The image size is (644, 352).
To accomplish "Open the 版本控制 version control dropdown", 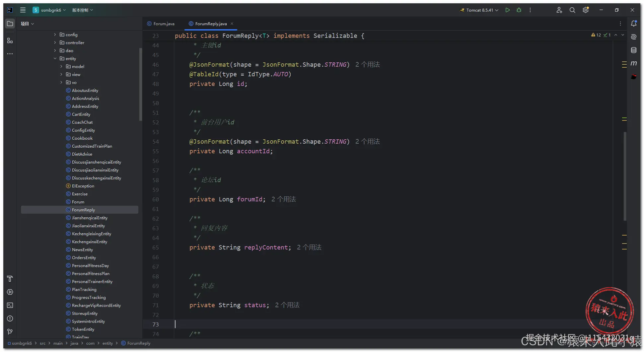I will (x=83, y=10).
